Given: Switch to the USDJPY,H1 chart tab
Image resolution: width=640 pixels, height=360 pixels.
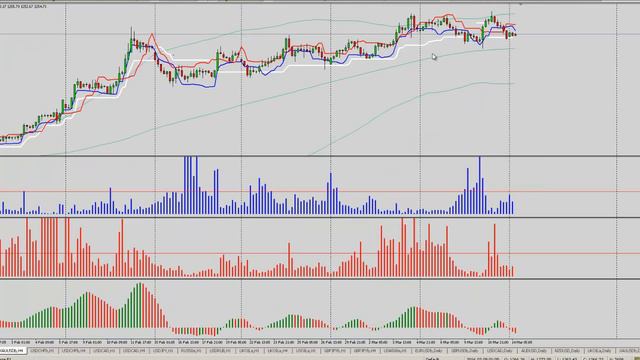Looking at the screenshot, I should click(162, 351).
